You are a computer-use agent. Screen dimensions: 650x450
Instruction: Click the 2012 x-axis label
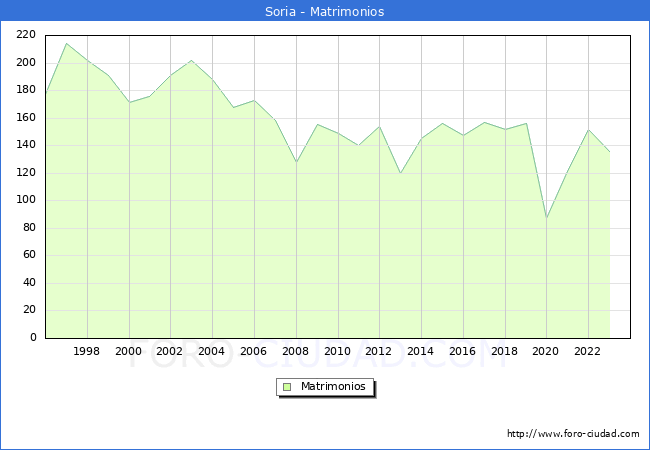coord(378,351)
